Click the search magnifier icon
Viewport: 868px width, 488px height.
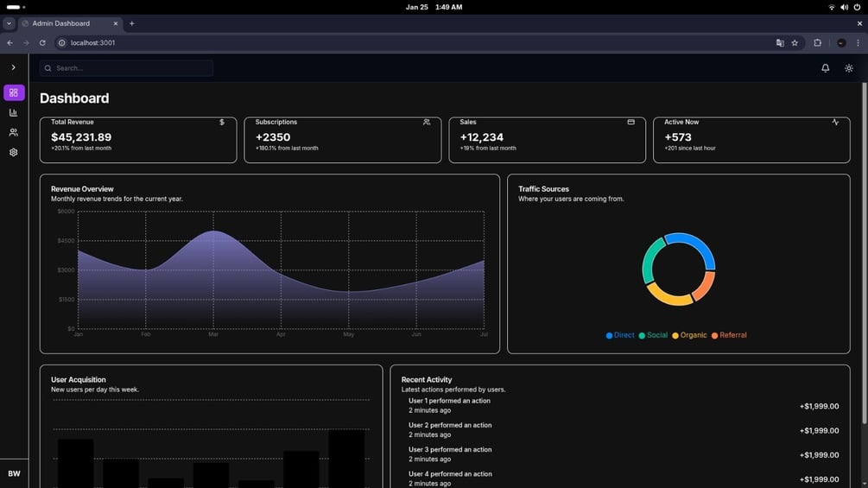[48, 68]
